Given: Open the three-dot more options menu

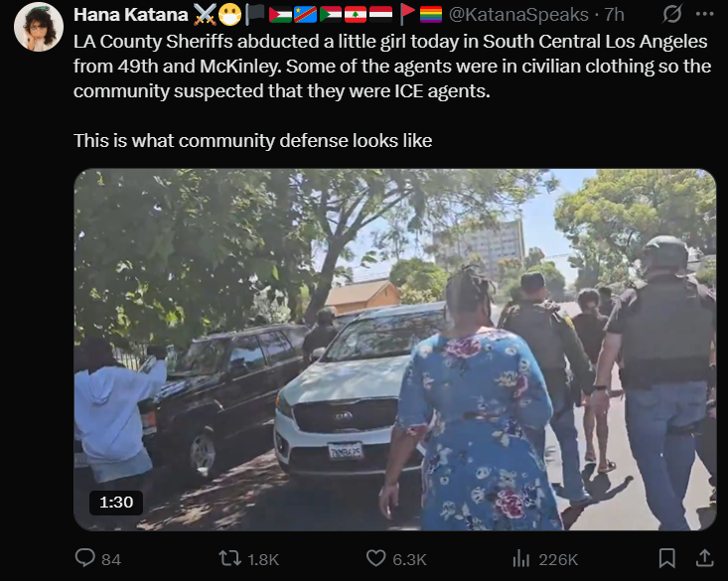Looking at the screenshot, I should [x=704, y=14].
